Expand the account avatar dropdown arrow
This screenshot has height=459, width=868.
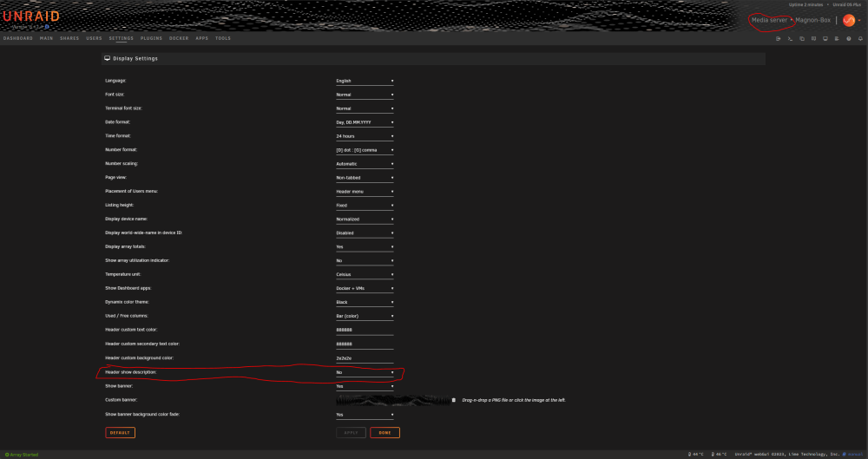tap(859, 21)
